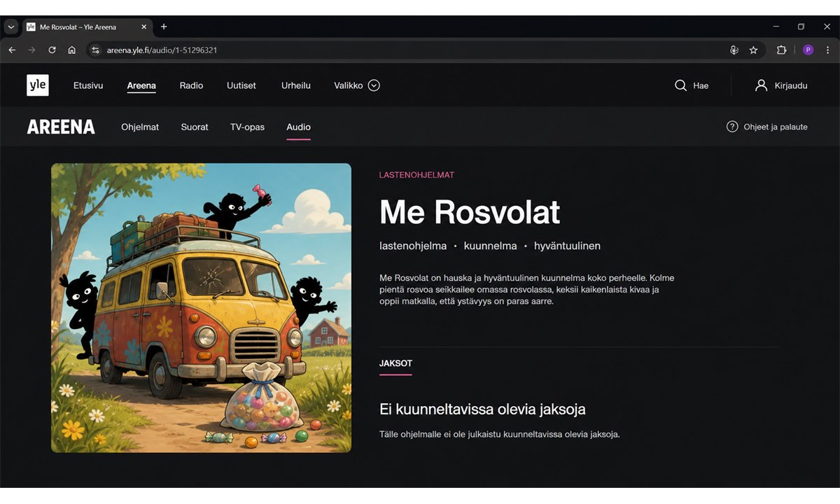Screen dimensions: 840x504
Task: Select the JAKSOT tab
Action: pyautogui.click(x=395, y=363)
